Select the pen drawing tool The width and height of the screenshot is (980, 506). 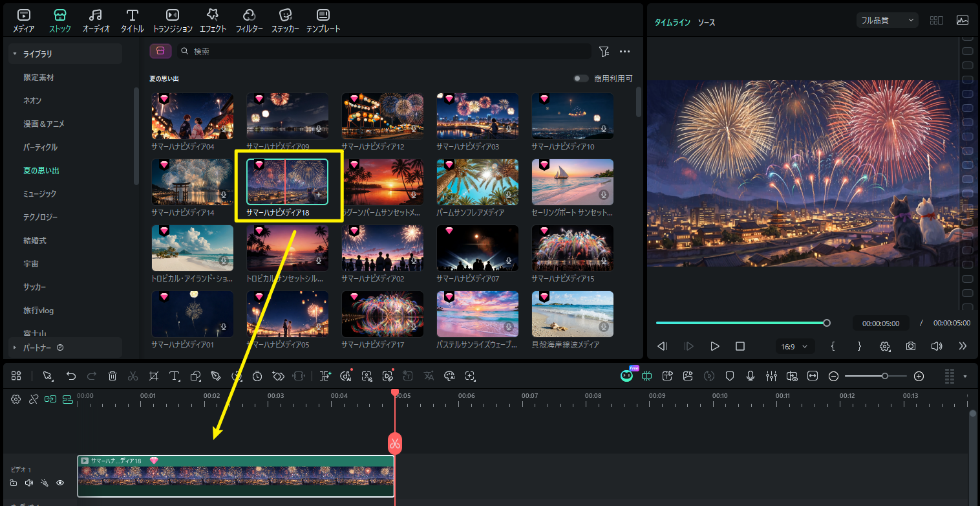tap(216, 376)
